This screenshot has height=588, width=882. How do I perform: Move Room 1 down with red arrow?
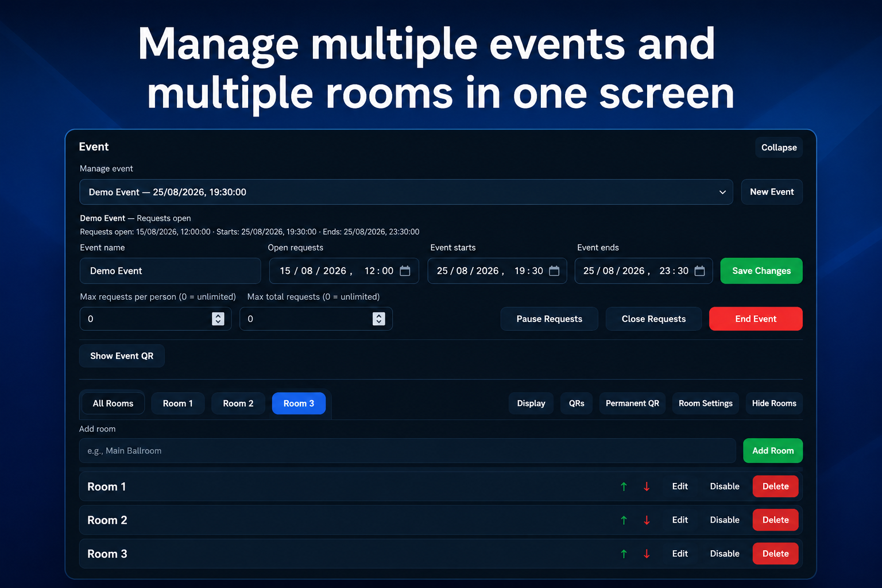click(x=647, y=486)
